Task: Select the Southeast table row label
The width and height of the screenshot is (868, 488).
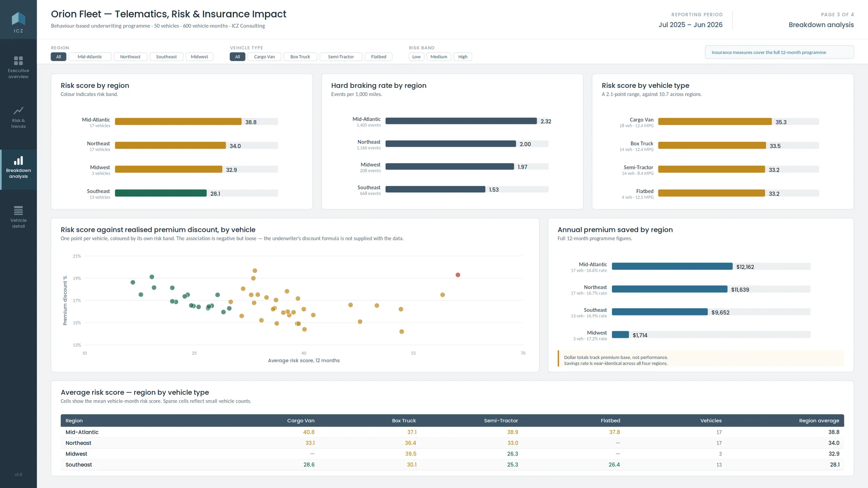Action: pyautogui.click(x=79, y=465)
